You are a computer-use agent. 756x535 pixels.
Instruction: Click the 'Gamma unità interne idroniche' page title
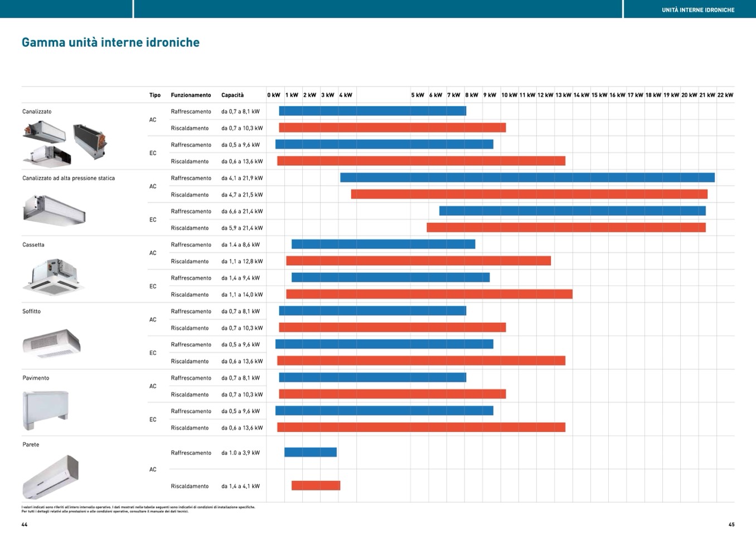(x=110, y=42)
